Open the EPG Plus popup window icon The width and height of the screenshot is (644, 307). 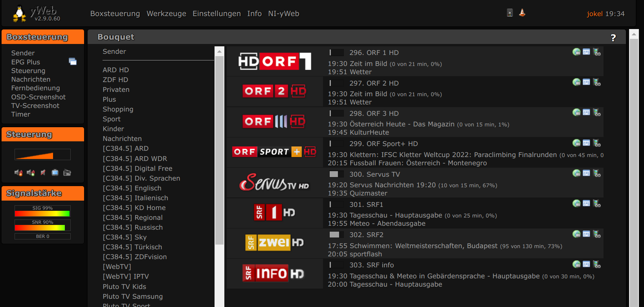73,61
